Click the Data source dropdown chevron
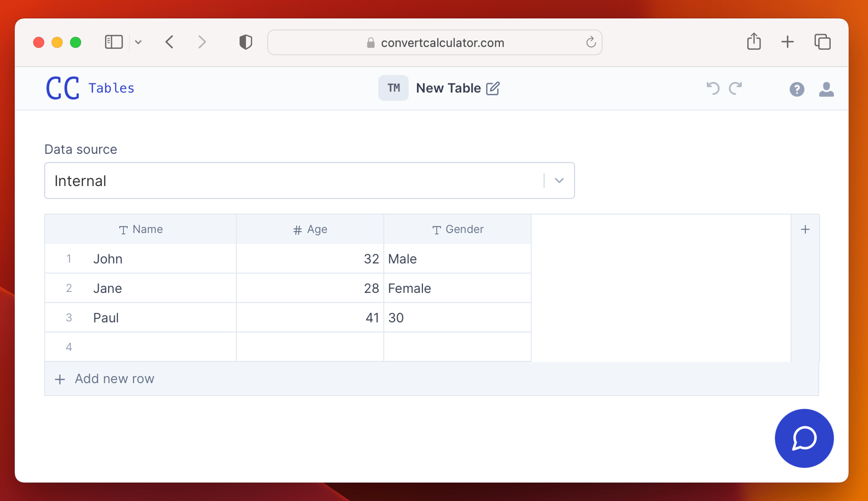Screen dimensions: 868x501 click(x=559, y=180)
